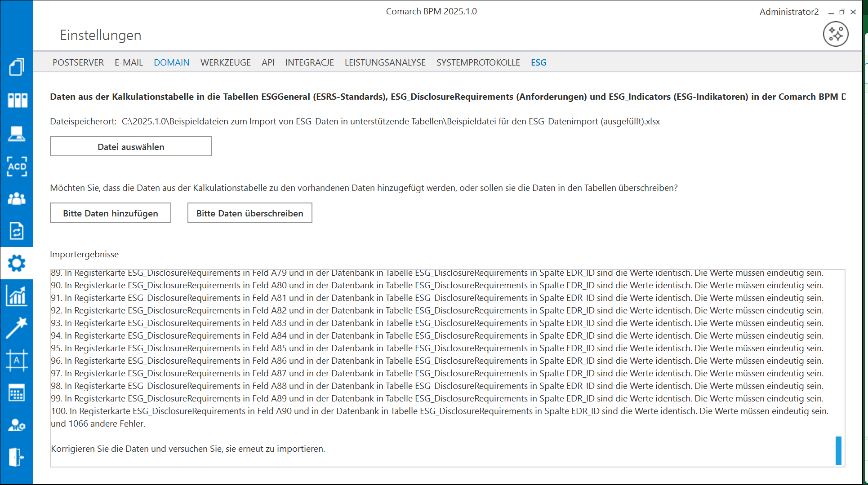Open the documents icon in the sidebar
Viewport: 868px width, 485px height.
[17, 67]
